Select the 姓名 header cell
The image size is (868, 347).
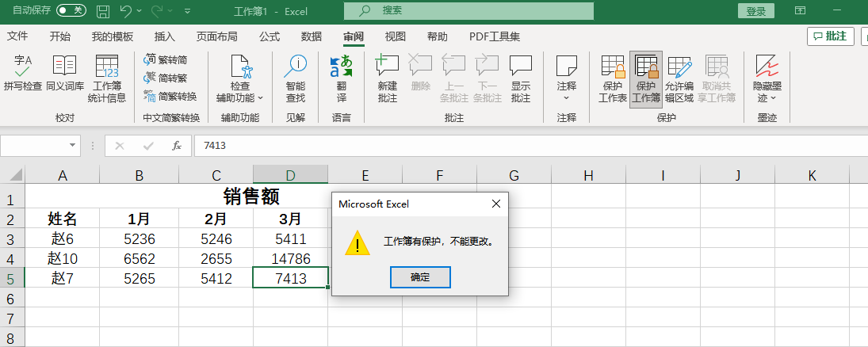63,219
